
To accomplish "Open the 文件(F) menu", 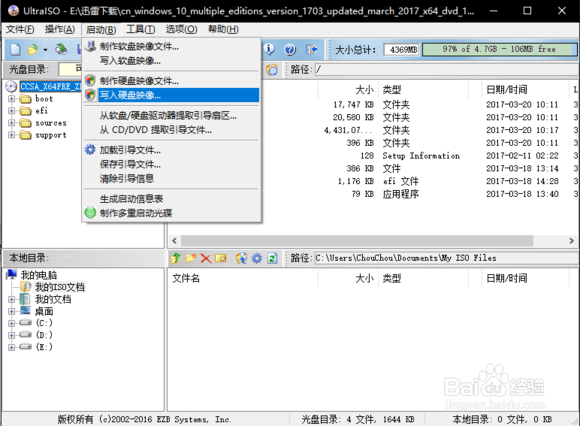I will point(20,29).
